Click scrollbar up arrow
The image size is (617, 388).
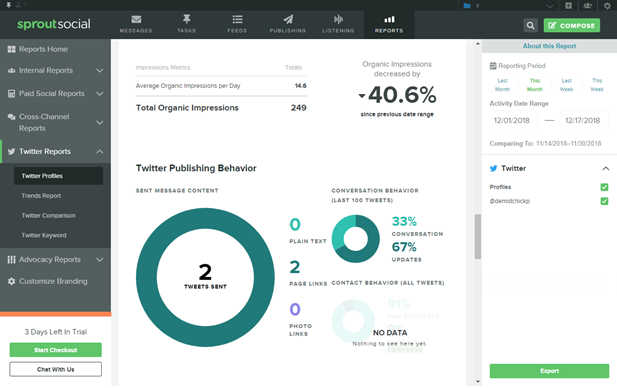(x=478, y=44)
